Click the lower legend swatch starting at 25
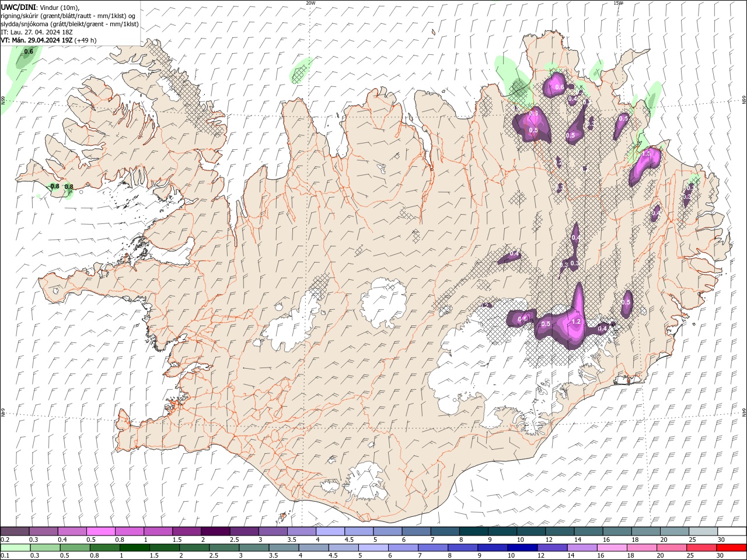 point(701,548)
